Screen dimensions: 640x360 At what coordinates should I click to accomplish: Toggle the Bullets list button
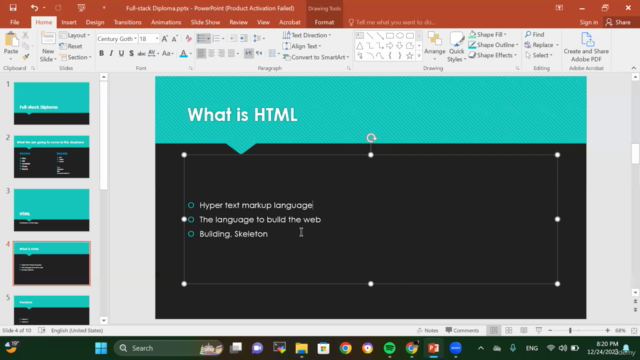201,38
